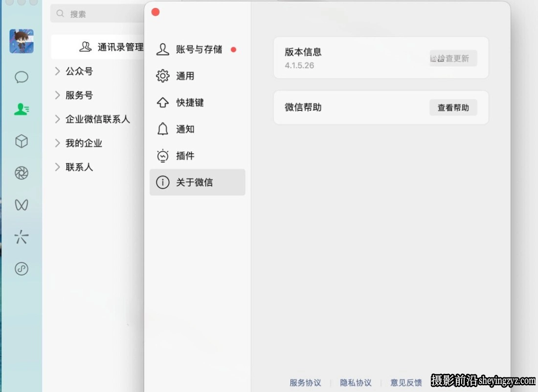538x392 pixels.
Task: Open the Moments aperture icon
Action: (21, 173)
